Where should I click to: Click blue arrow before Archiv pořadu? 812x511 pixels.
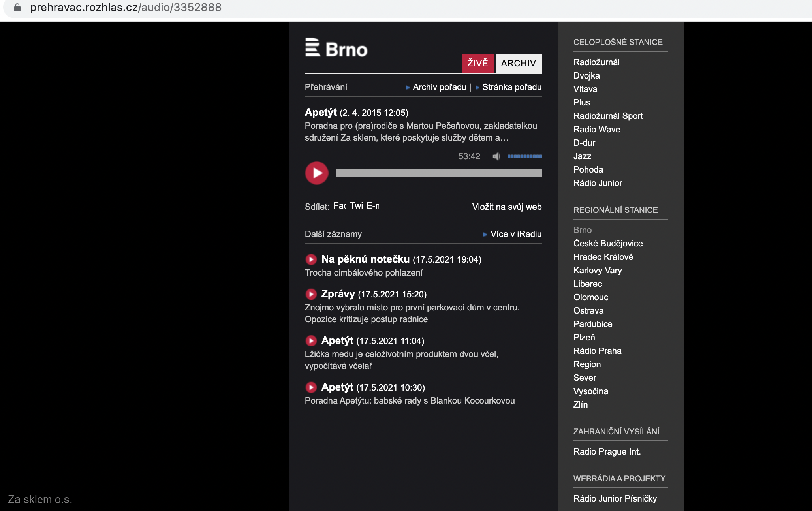tap(408, 88)
